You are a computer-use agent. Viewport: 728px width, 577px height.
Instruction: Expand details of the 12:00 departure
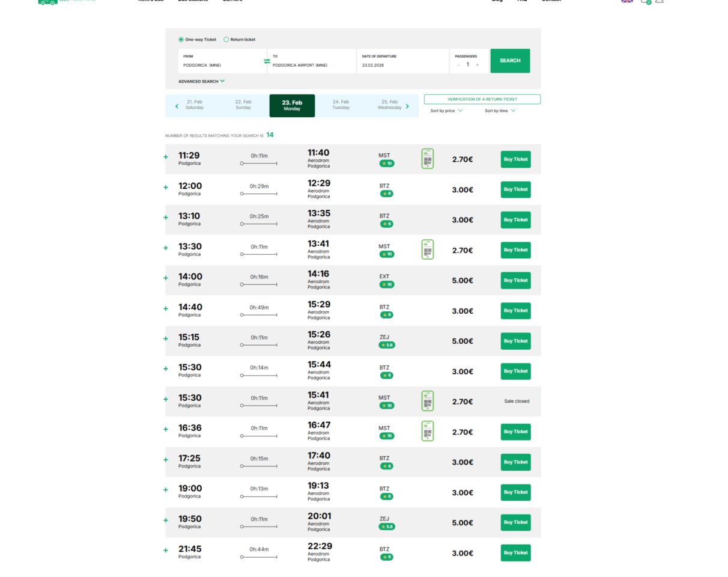166,188
